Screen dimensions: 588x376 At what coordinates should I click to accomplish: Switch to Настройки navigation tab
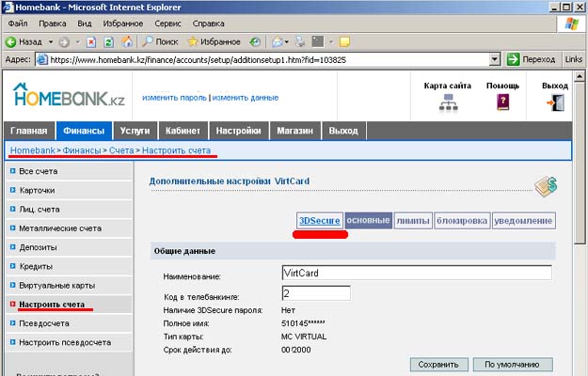239,131
